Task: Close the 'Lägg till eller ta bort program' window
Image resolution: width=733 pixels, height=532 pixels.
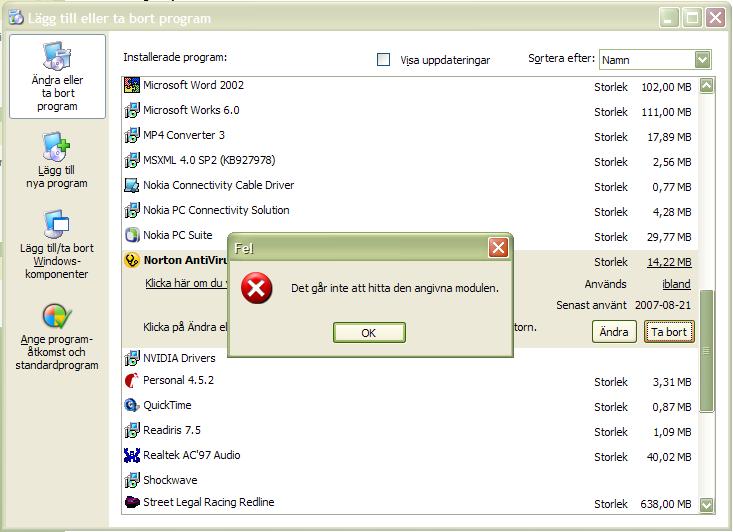Action: [716, 18]
